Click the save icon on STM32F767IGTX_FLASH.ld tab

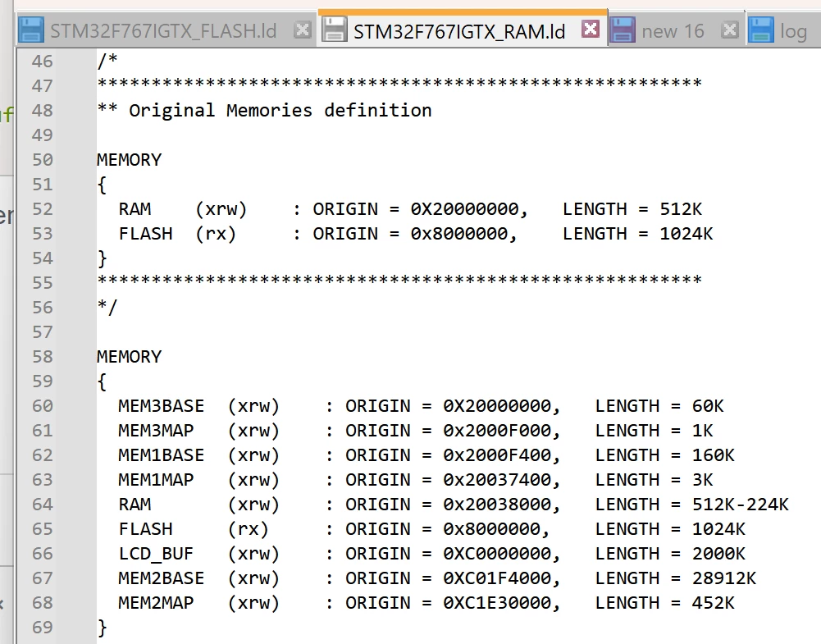point(31,30)
